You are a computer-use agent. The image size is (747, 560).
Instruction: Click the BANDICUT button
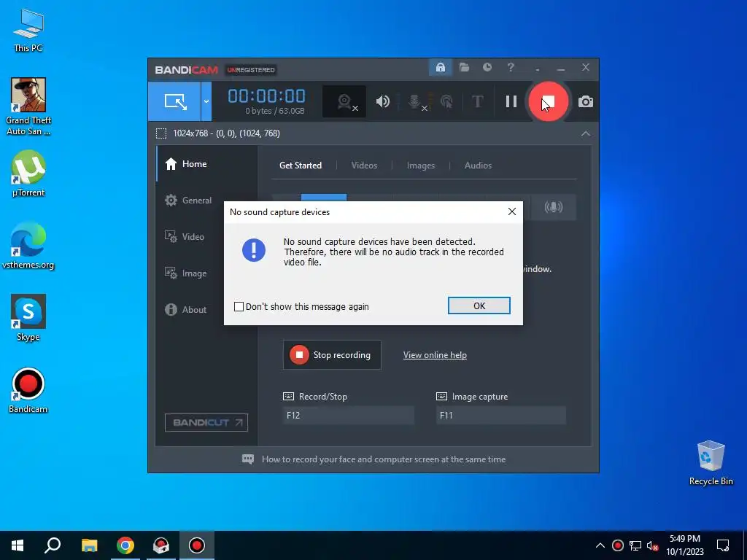(x=206, y=422)
